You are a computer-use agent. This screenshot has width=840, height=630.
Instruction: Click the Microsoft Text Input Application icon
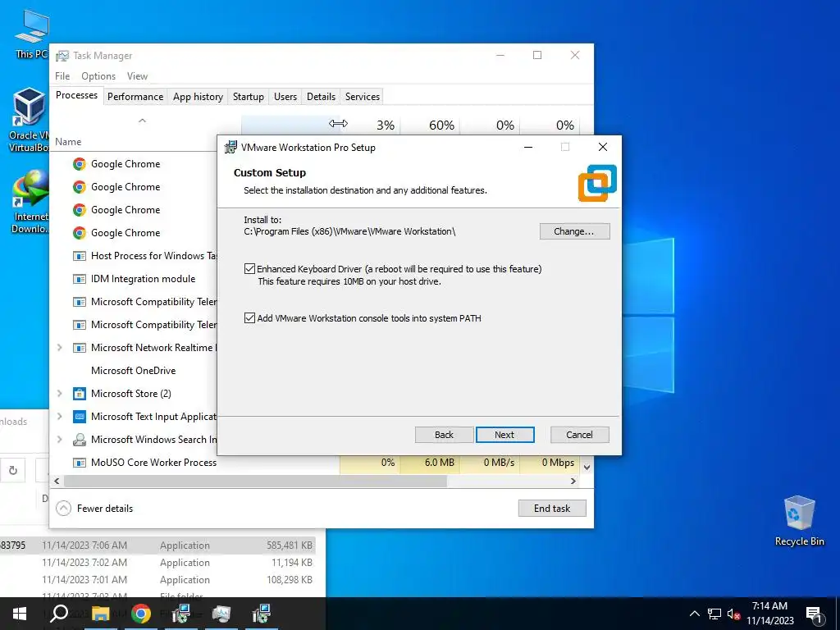[x=80, y=417]
